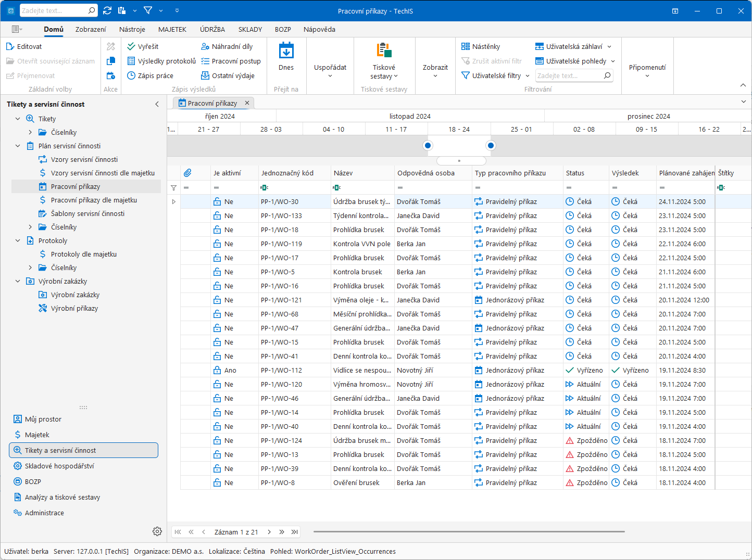Click the Dnes calendar icon
The image size is (752, 560).
pos(286,51)
